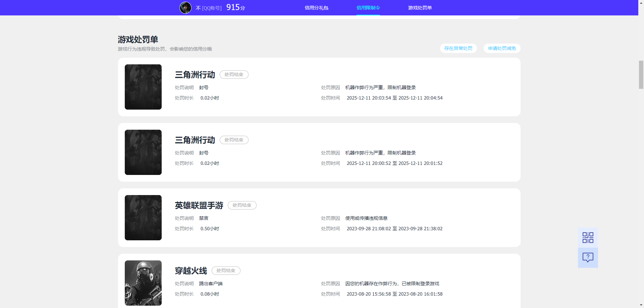Click the scrollbar thumb at top right

(641, 74)
